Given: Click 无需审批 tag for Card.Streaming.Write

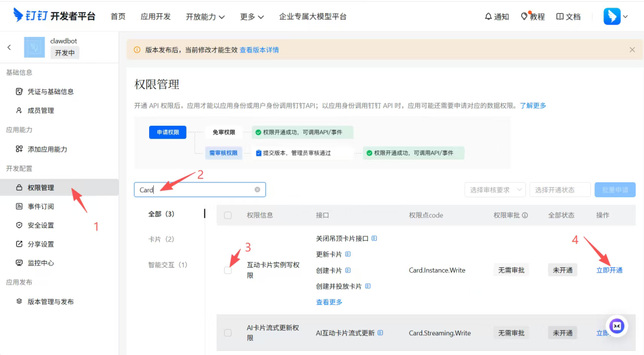Looking at the screenshot, I should (512, 333).
